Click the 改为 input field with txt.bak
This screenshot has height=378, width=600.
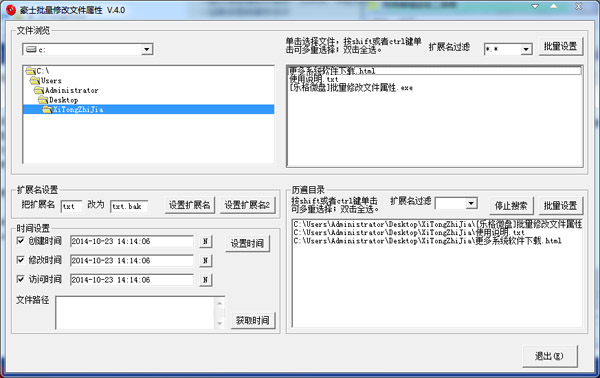pyautogui.click(x=129, y=206)
